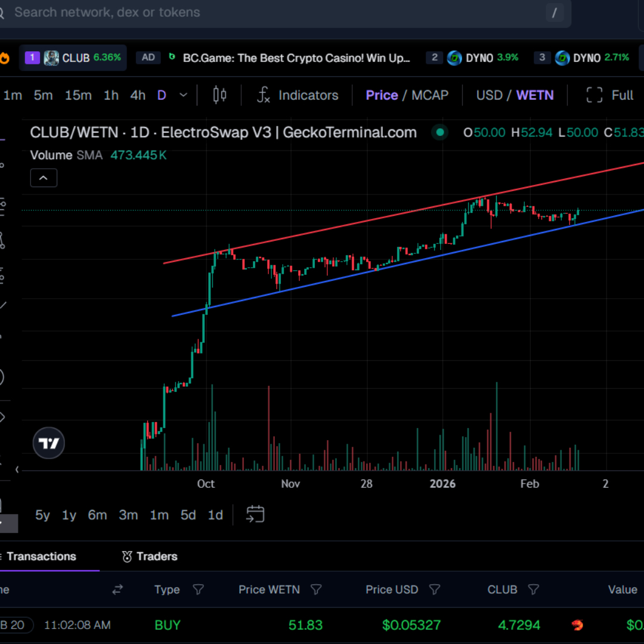The image size is (644, 644).
Task: Click the TradingView logo on the chart
Action: (x=48, y=443)
